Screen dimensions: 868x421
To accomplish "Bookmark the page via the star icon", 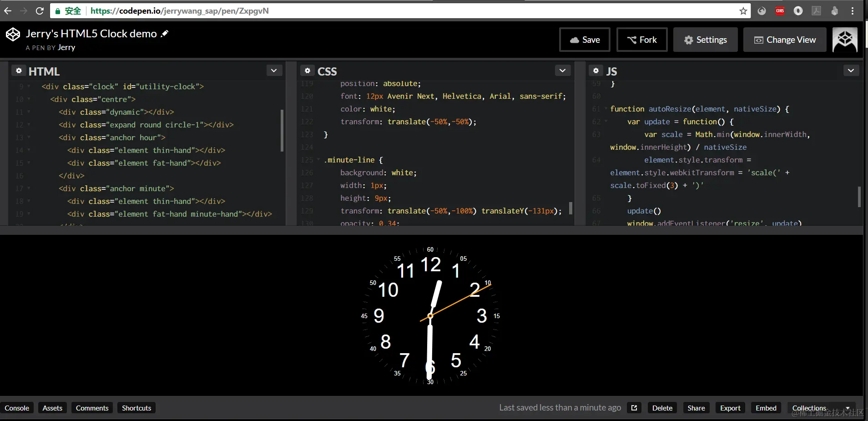I will click(x=743, y=10).
